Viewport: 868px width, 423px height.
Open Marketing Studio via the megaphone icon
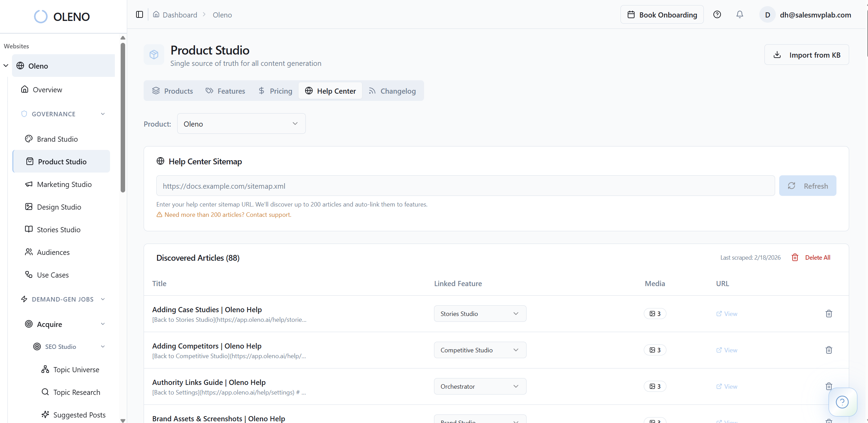[29, 184]
